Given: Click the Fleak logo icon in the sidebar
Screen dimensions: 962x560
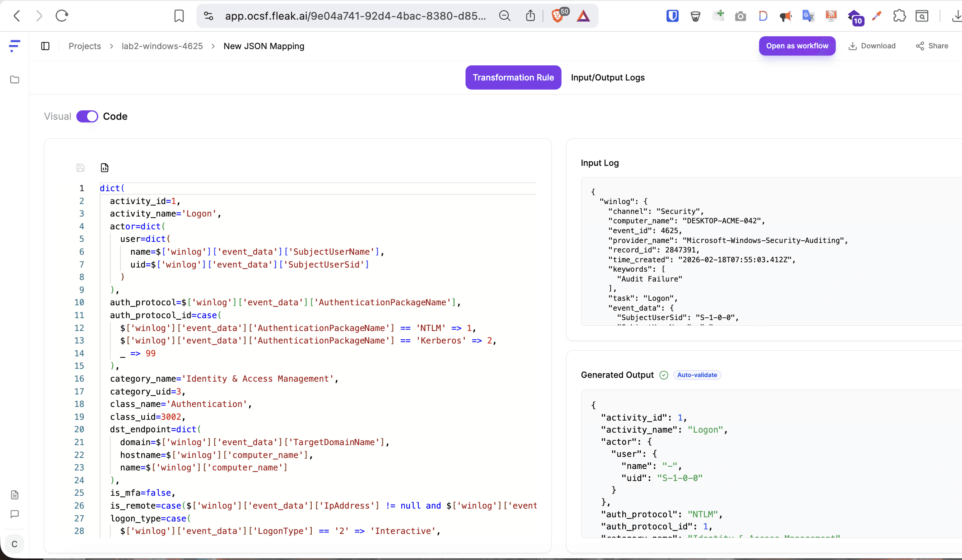Looking at the screenshot, I should pyautogui.click(x=14, y=45).
